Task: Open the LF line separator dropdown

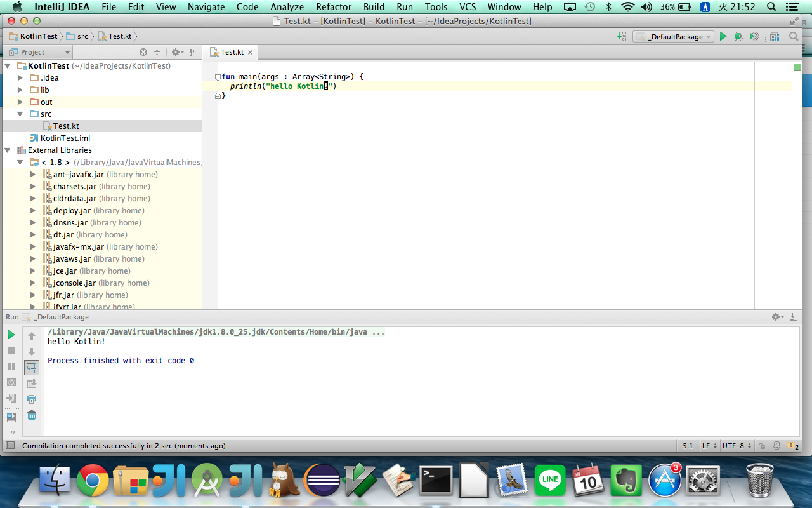Action: coord(709,446)
